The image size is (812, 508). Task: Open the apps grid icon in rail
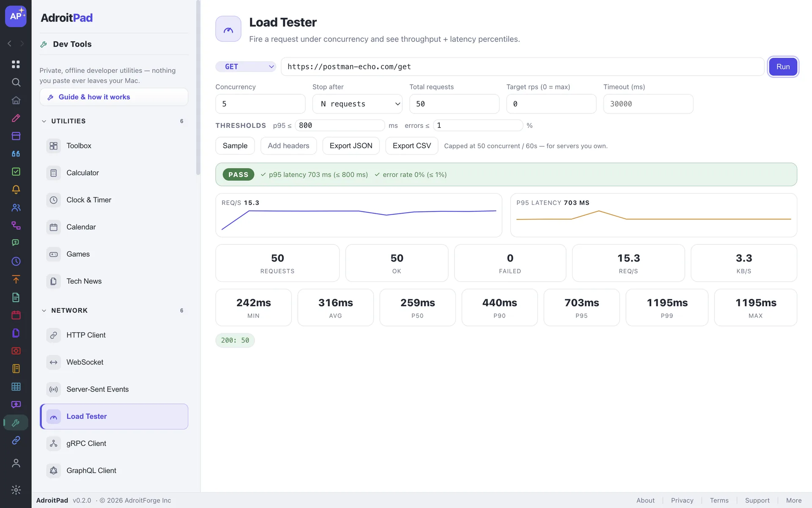(x=16, y=64)
